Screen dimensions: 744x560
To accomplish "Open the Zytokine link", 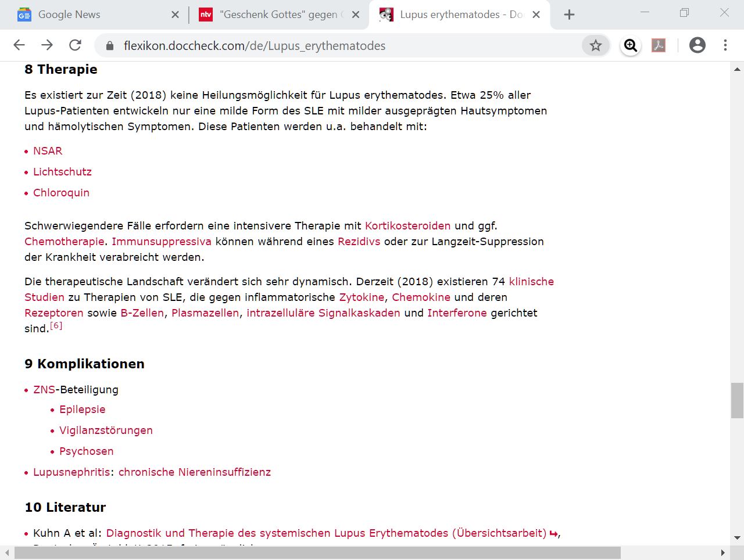I will pyautogui.click(x=362, y=297).
